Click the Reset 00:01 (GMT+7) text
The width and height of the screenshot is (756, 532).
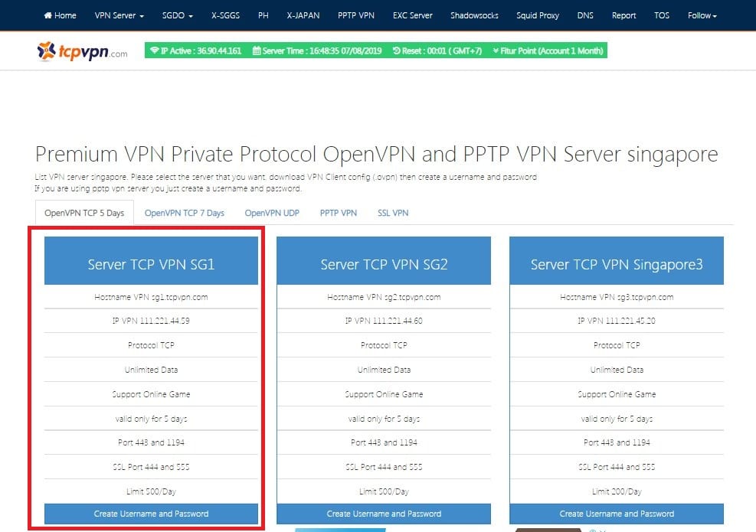[x=442, y=51]
